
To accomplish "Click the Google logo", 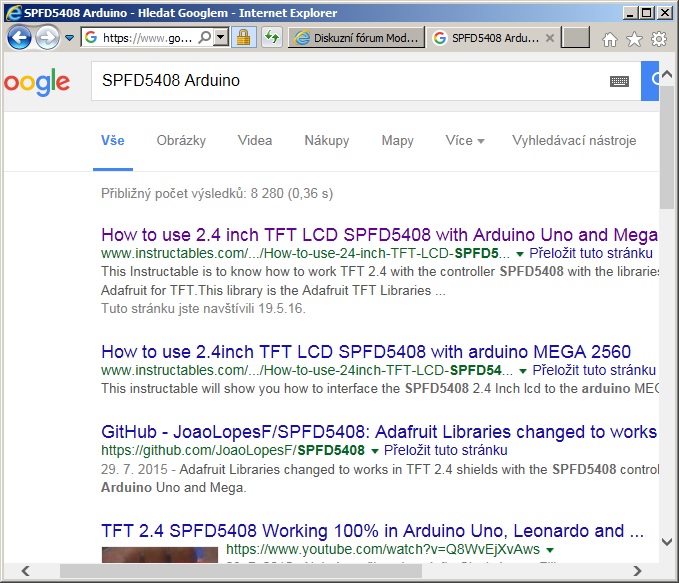I will pos(37,82).
